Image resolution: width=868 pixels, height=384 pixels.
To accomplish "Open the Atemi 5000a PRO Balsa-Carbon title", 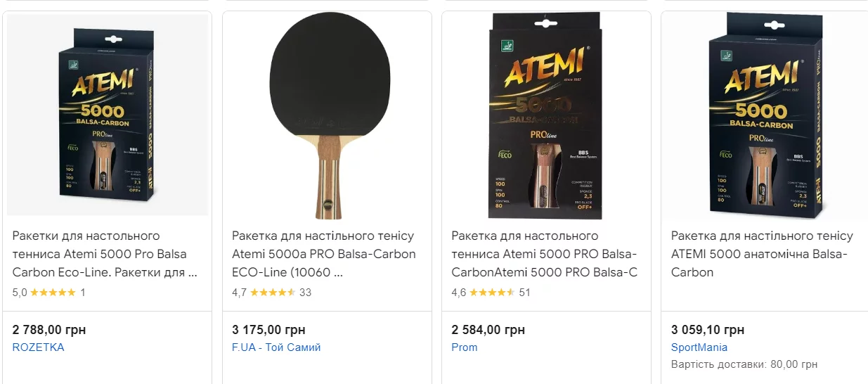I will [x=324, y=254].
